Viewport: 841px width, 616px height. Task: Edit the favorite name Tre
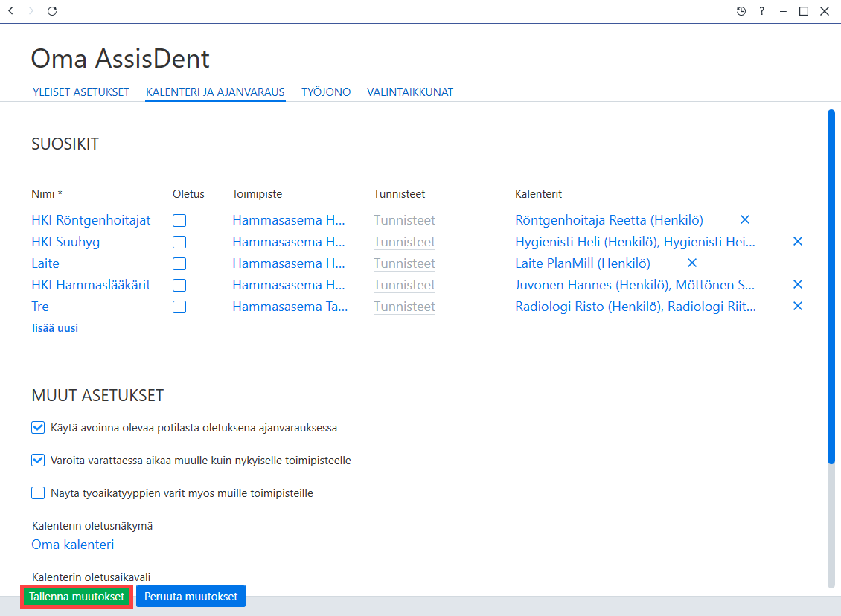click(x=40, y=307)
